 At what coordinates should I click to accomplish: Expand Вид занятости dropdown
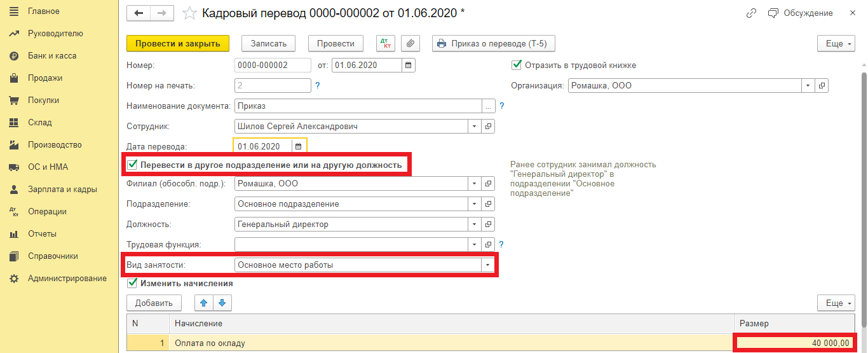point(488,265)
